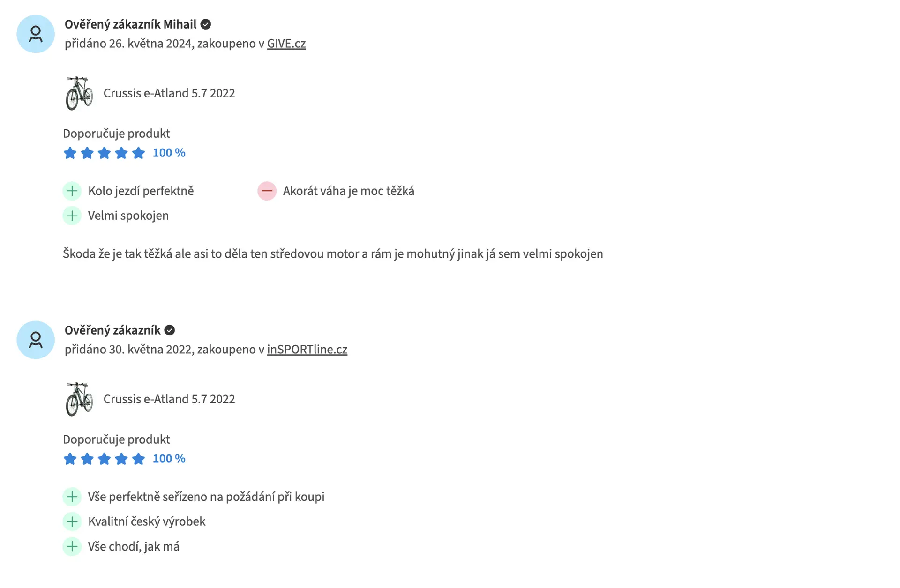Open the inSPORTline.cz shop link
Image resolution: width=900 pixels, height=588 pixels.
(x=307, y=350)
